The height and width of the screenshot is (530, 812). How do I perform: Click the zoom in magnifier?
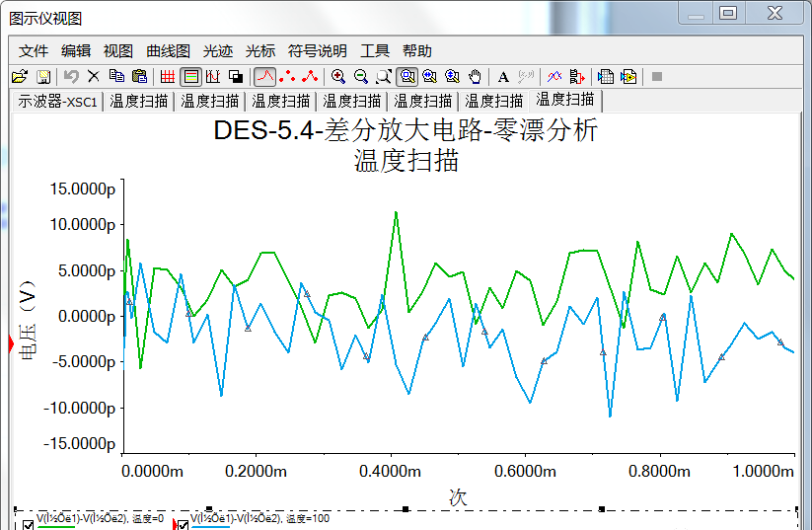click(x=338, y=77)
